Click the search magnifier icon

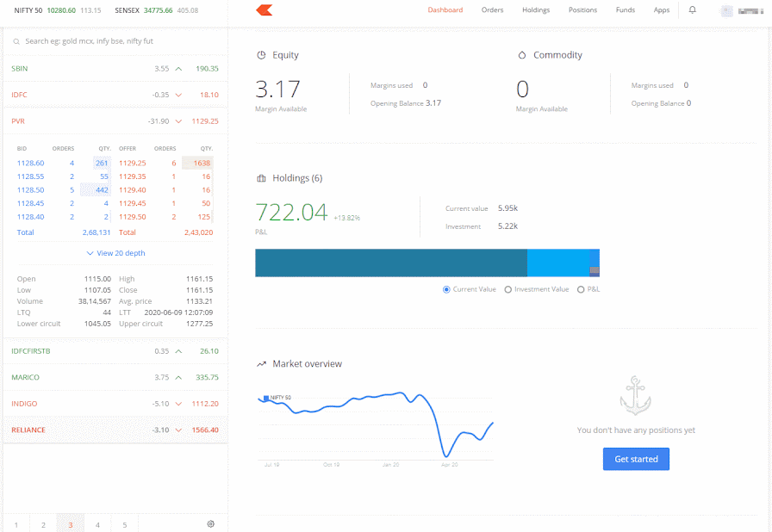click(x=16, y=42)
